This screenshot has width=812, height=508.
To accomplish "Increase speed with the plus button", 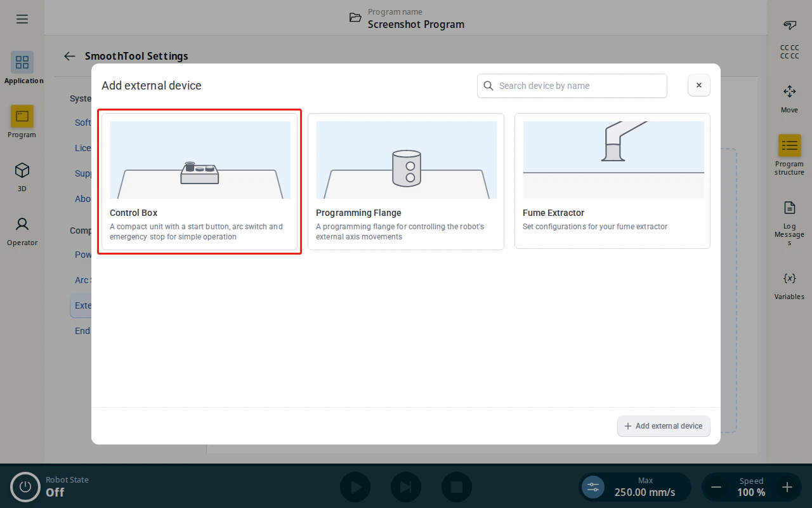I will tap(787, 487).
